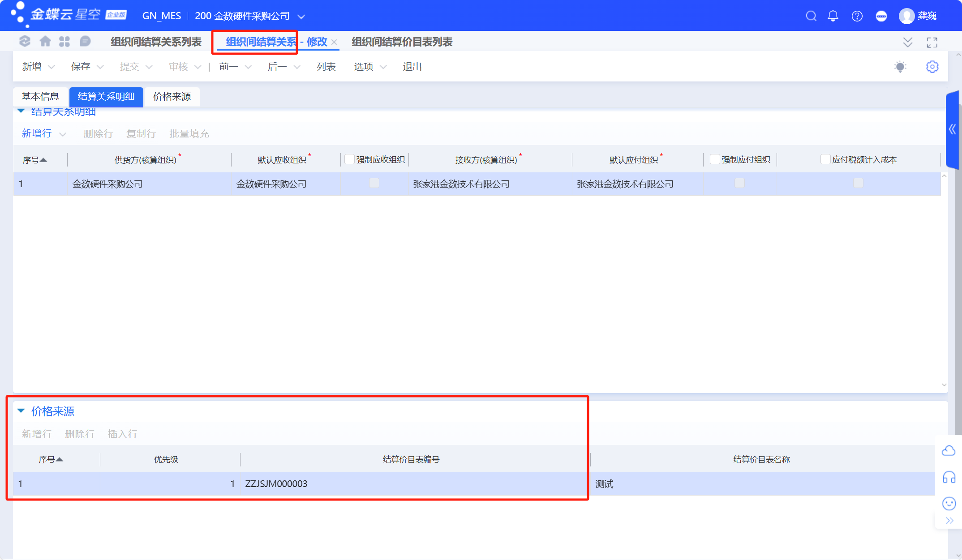
Task: Click the smiley feedback icon
Action: point(949,504)
